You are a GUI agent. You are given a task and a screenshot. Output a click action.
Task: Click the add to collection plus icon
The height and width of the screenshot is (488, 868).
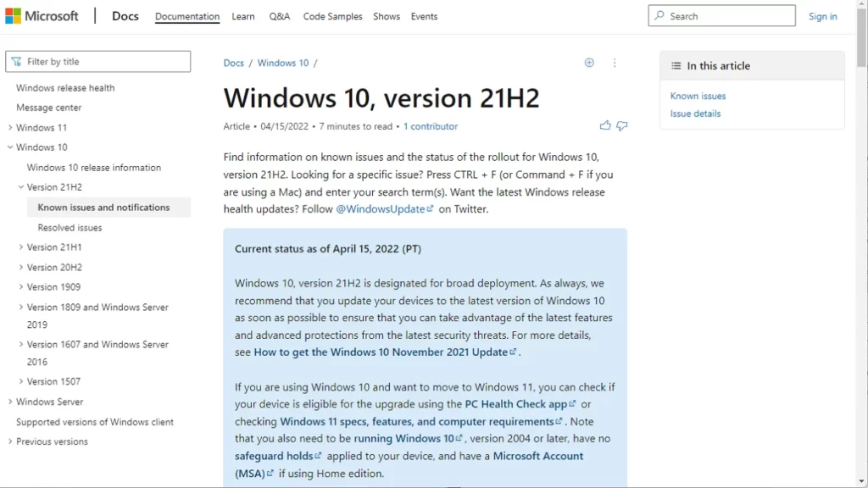tap(589, 63)
